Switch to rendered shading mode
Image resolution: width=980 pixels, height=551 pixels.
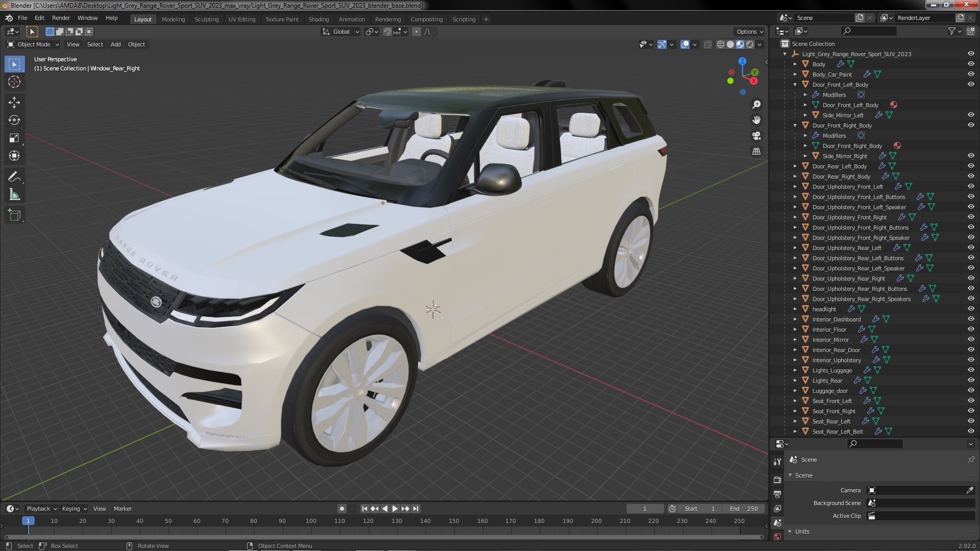coord(750,44)
